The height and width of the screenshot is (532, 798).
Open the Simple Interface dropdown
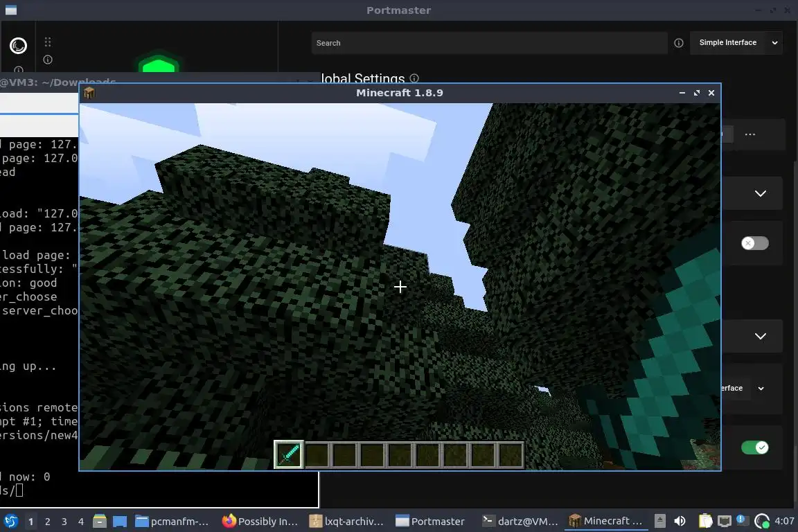coord(736,43)
